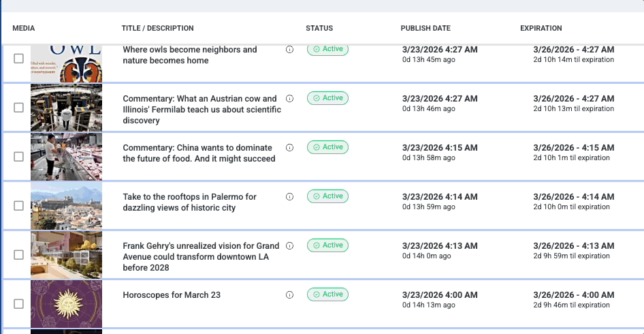Select checkbox for Frank Gehry article row
The height and width of the screenshot is (334, 644).
[x=19, y=255]
